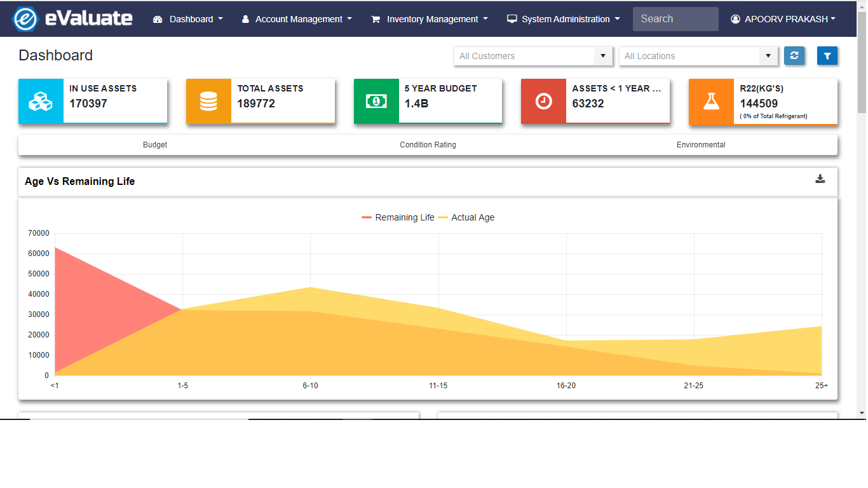Click the R22 value 144509
The image size is (868, 488).
coord(759,104)
